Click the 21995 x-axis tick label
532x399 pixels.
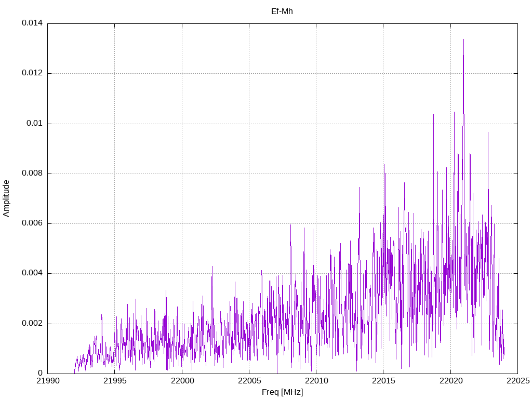tap(115, 381)
